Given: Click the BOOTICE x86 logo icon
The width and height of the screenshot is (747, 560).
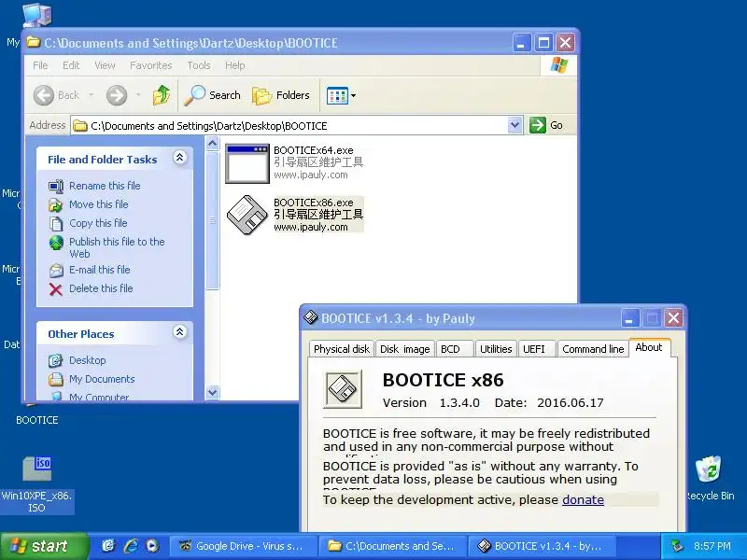Looking at the screenshot, I should coord(343,389).
